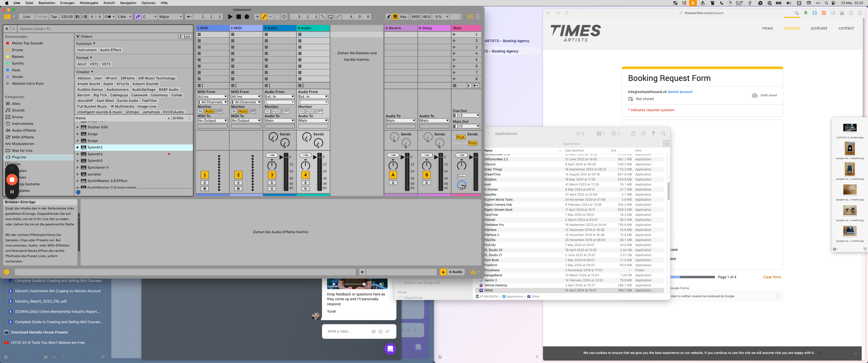Click the red recording stop button overlay
This screenshot has width=868, height=363.
pos(12,179)
